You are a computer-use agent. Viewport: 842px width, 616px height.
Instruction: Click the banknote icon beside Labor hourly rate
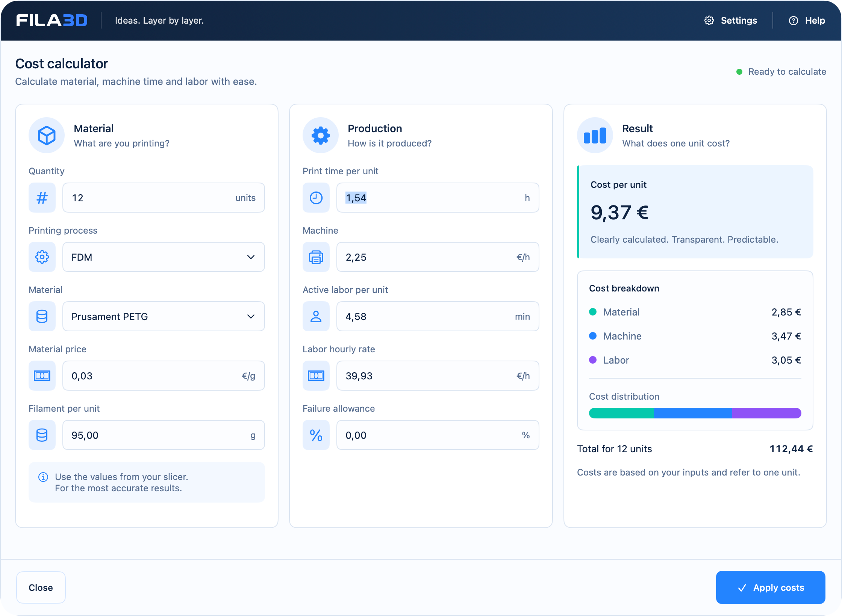[x=316, y=376]
